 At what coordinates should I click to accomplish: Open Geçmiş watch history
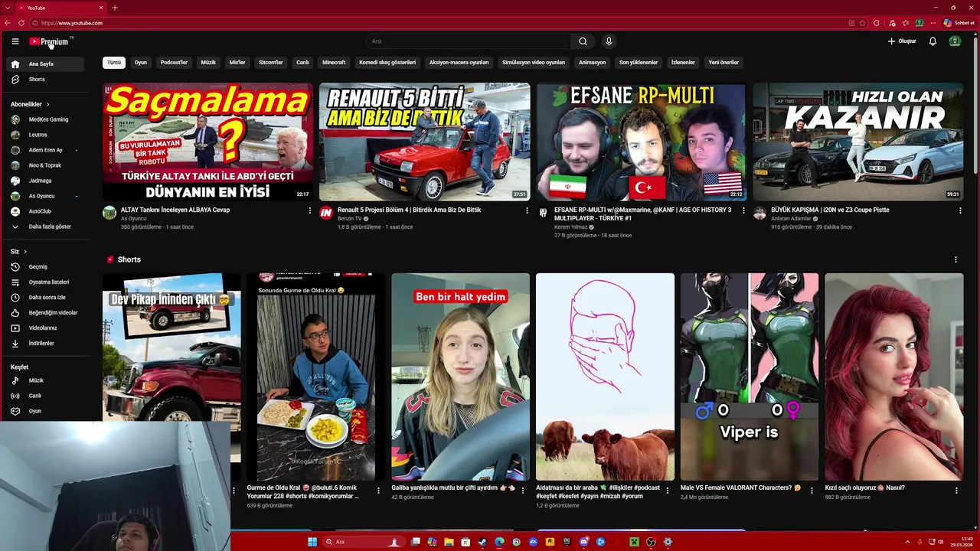coord(44,267)
